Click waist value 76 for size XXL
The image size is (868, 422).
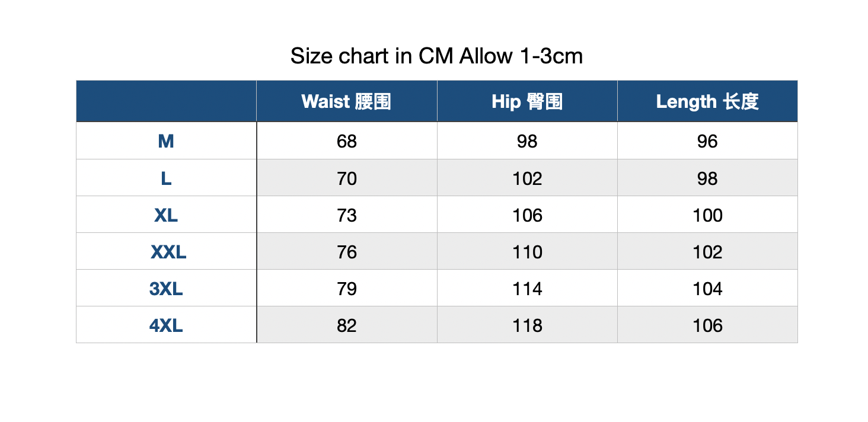coord(347,251)
